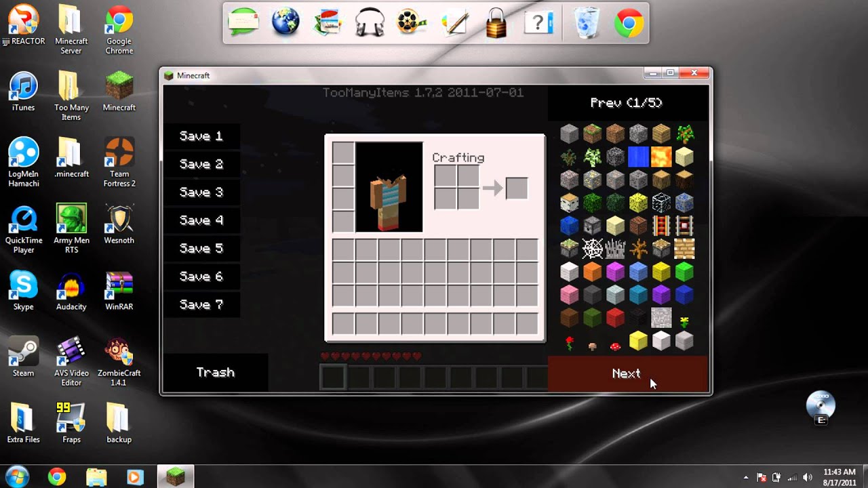Screen dimensions: 868x488
Task: Pick the red Wool block
Action: (x=615, y=318)
